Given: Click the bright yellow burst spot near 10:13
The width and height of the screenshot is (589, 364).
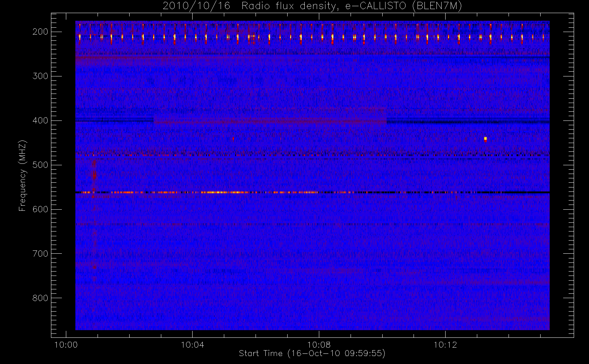Looking at the screenshot, I should point(485,139).
